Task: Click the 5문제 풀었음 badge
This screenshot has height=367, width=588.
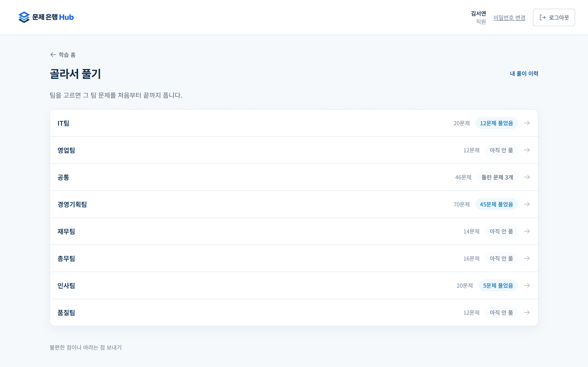Action: coord(498,285)
